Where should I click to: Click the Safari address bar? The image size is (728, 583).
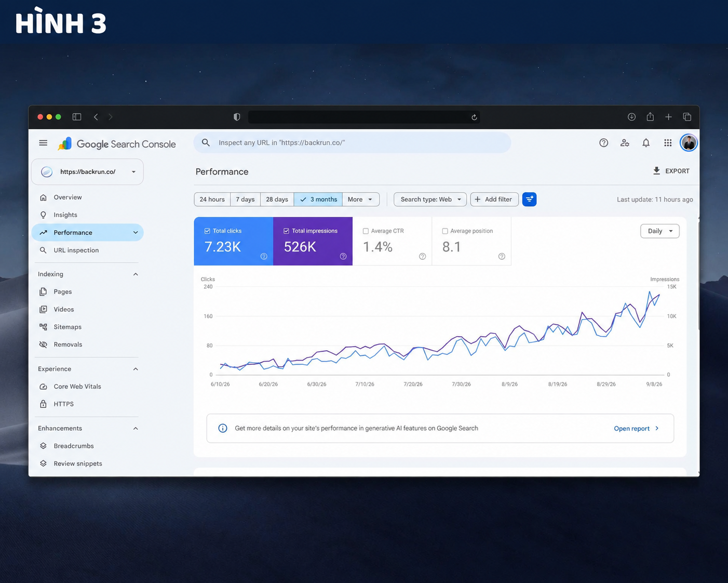pyautogui.click(x=363, y=117)
